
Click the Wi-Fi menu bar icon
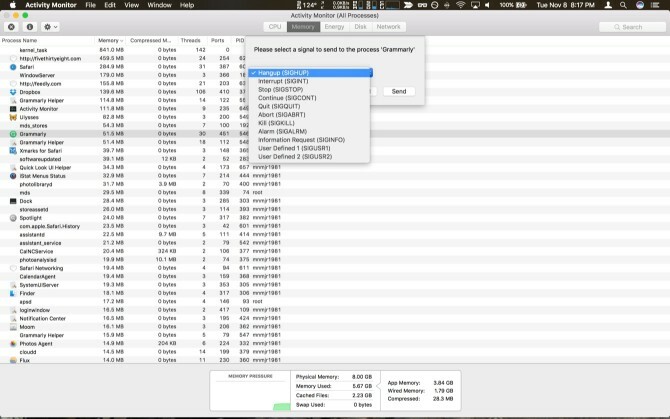point(460,5)
